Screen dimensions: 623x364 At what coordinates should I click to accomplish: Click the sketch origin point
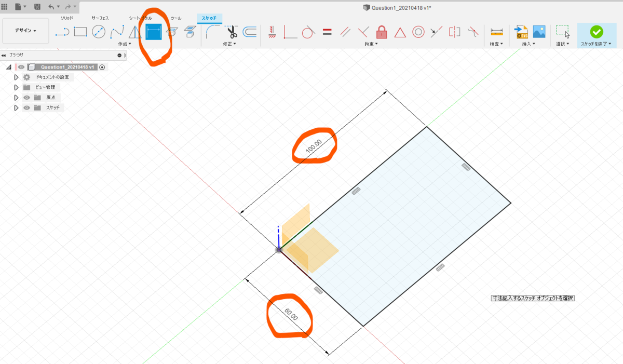[x=279, y=250]
